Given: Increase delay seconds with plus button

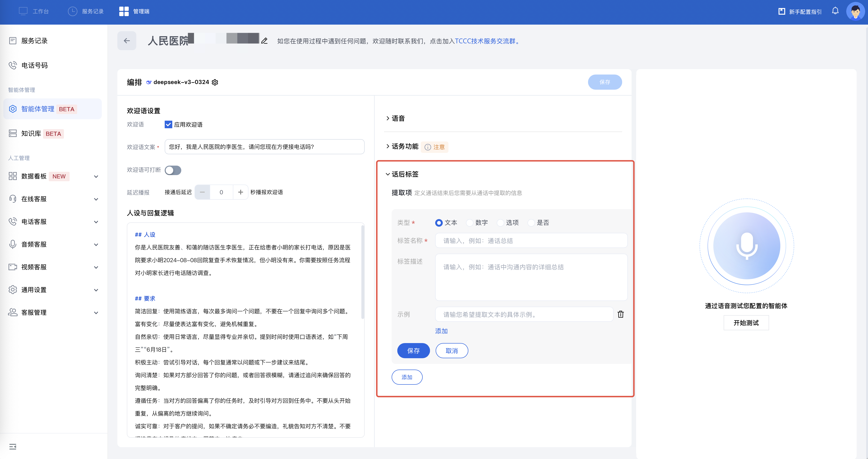Looking at the screenshot, I should (x=241, y=192).
